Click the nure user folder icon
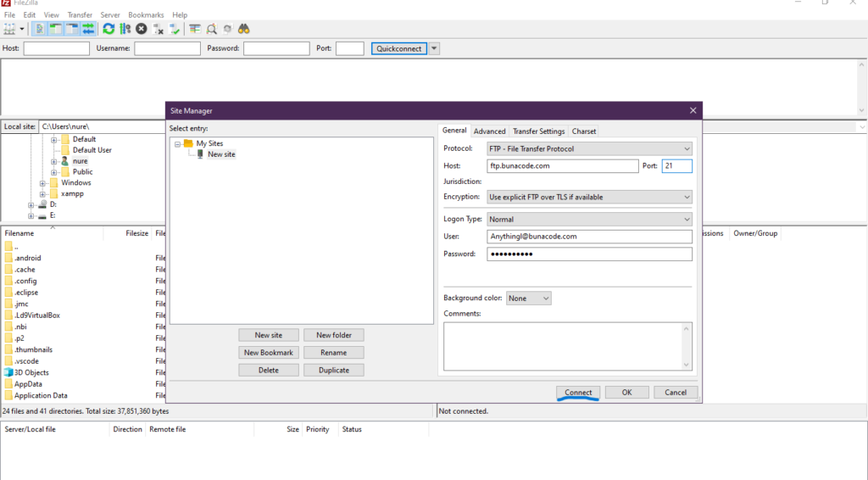Screen dimensions: 868x480 [x=64, y=161]
